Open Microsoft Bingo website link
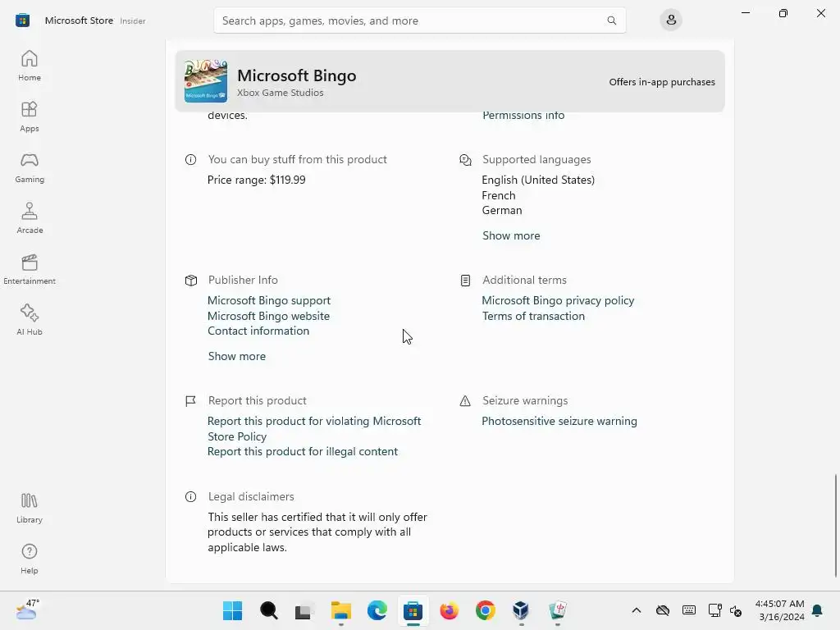The image size is (840, 630). click(268, 316)
